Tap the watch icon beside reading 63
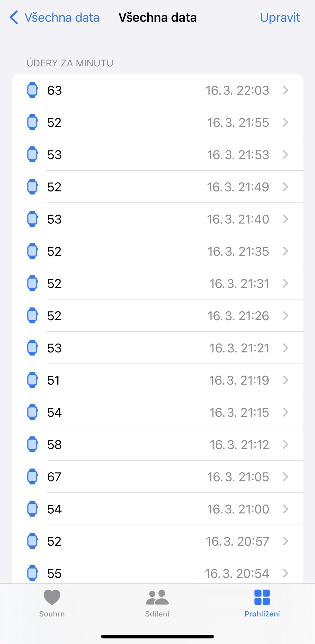 tap(32, 90)
